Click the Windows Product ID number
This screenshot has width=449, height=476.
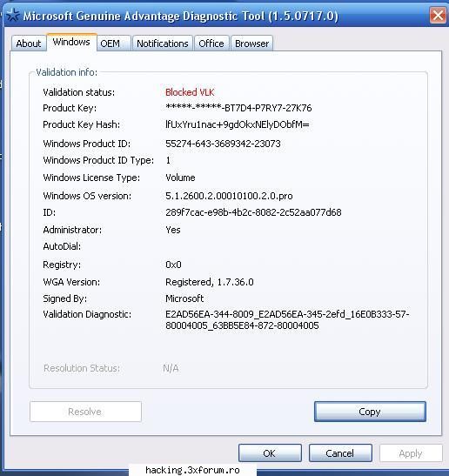pyautogui.click(x=223, y=144)
